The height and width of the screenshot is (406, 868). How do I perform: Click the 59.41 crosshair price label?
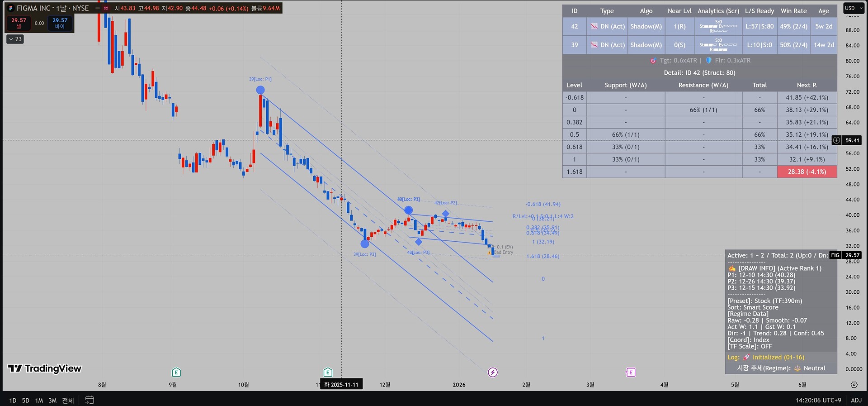coord(852,140)
